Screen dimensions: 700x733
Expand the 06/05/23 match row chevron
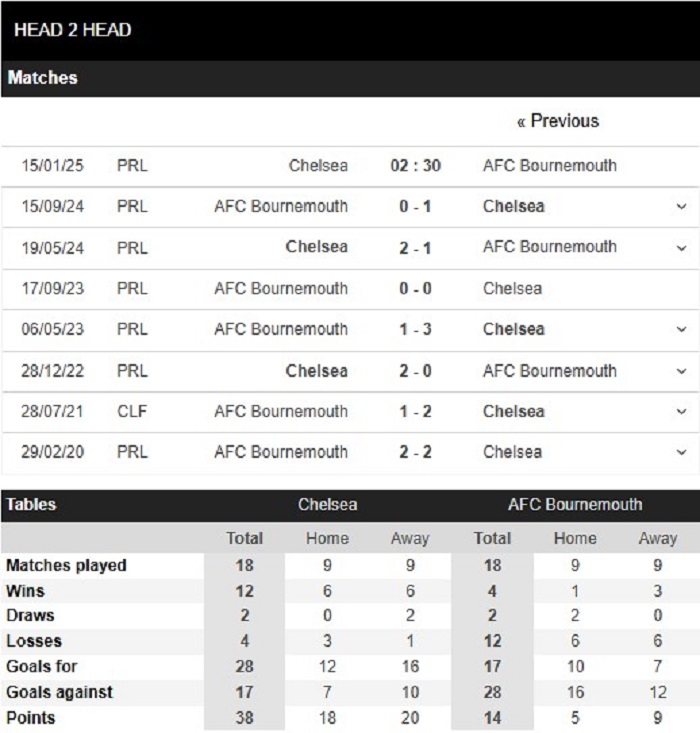[681, 329]
